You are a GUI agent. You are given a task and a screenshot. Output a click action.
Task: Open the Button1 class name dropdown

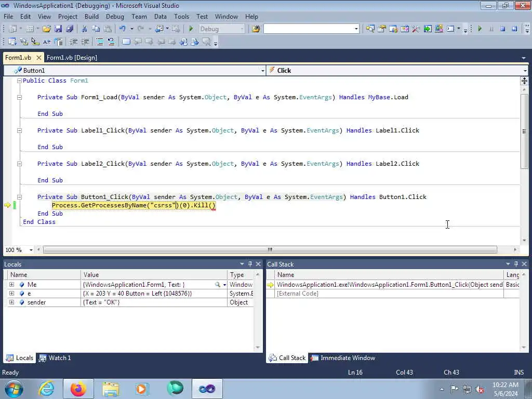click(262, 71)
